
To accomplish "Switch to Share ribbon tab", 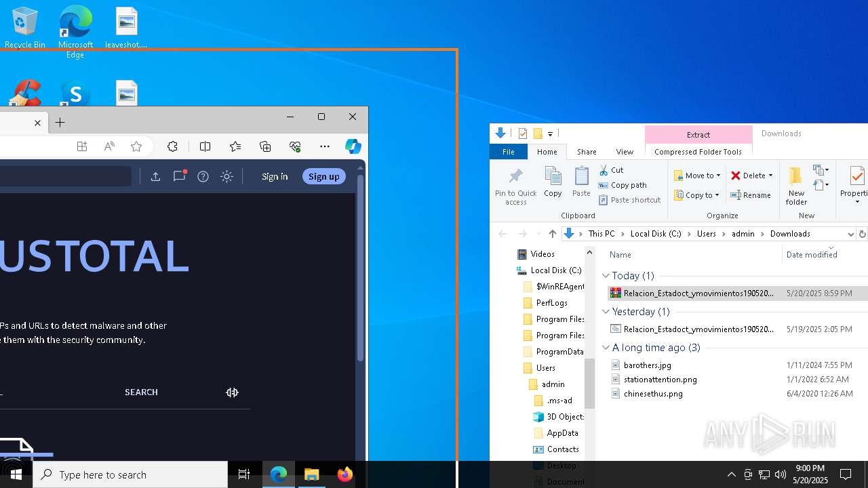I will click(587, 152).
